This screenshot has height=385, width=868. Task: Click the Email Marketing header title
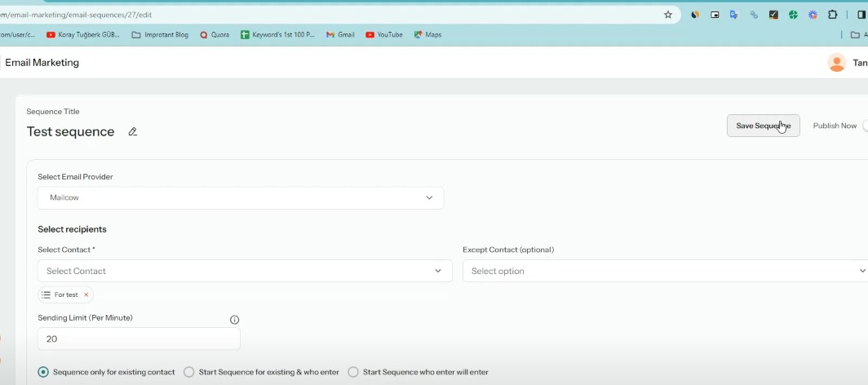(x=42, y=63)
